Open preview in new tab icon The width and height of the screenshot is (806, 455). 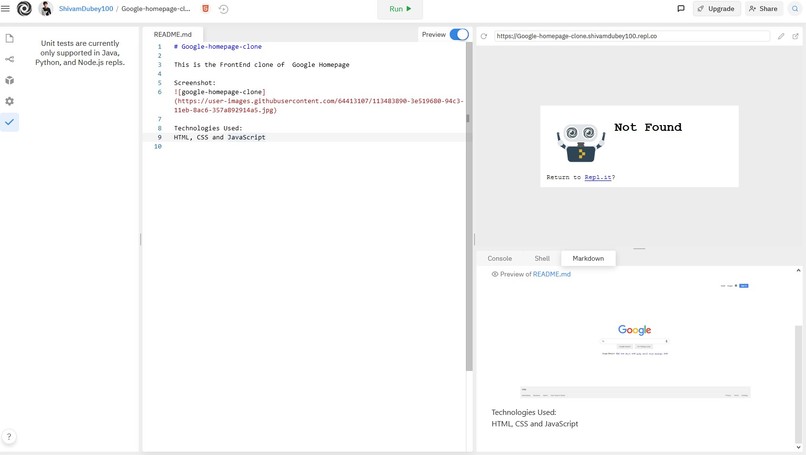click(795, 36)
